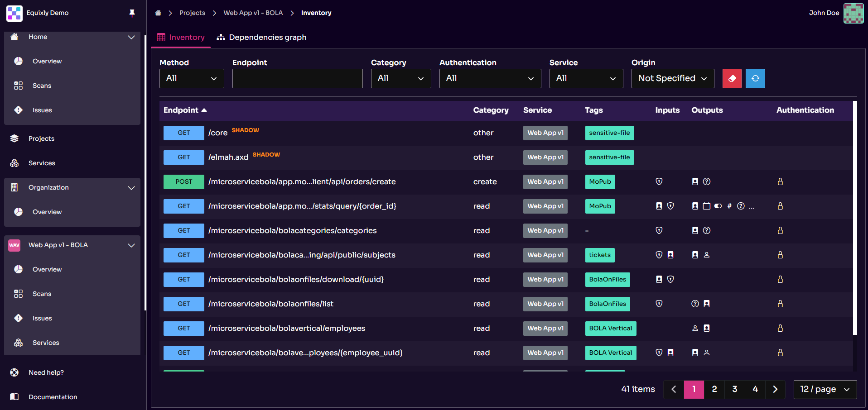Open the Scans section under Home
The height and width of the screenshot is (410, 868).
pos(42,86)
